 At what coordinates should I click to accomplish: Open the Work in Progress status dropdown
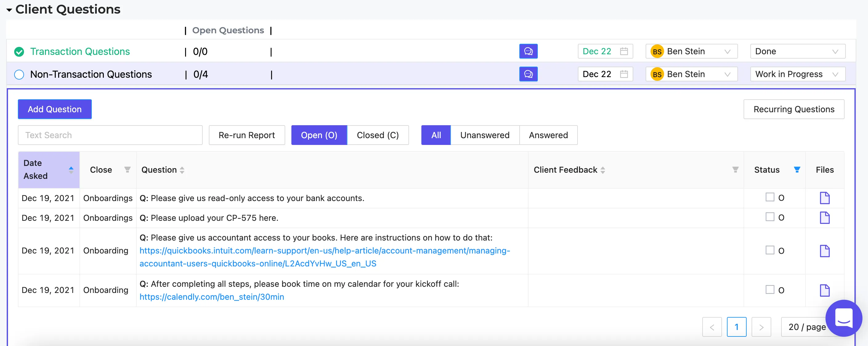point(797,74)
